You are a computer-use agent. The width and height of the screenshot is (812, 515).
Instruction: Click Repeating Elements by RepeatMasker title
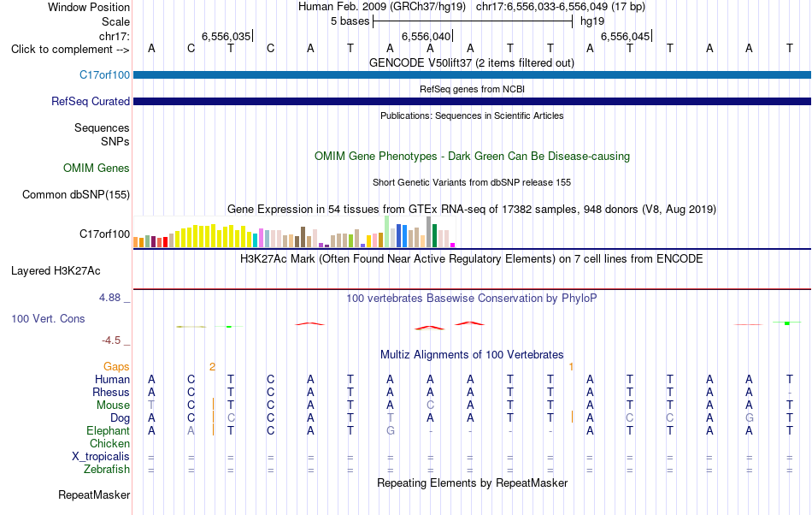(x=472, y=482)
